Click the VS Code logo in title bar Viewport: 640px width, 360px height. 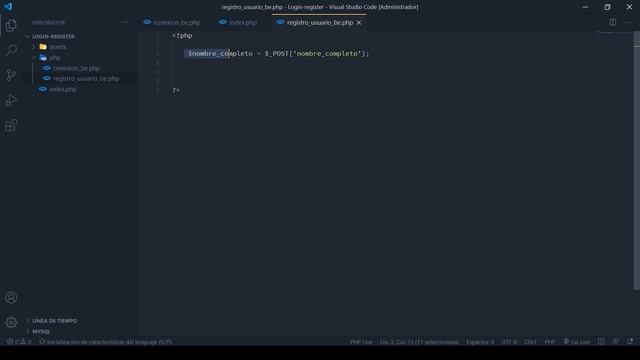pos(8,7)
